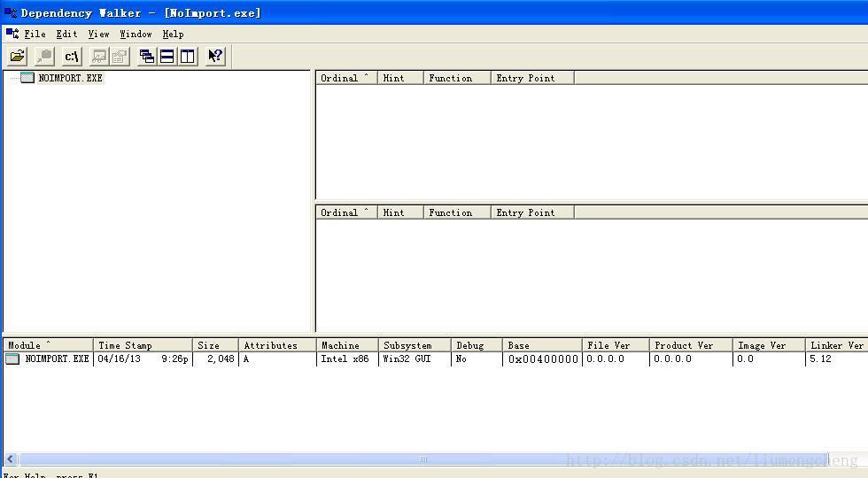Click the Tile Horizontally toolbar icon
The image size is (868, 478).
167,56
